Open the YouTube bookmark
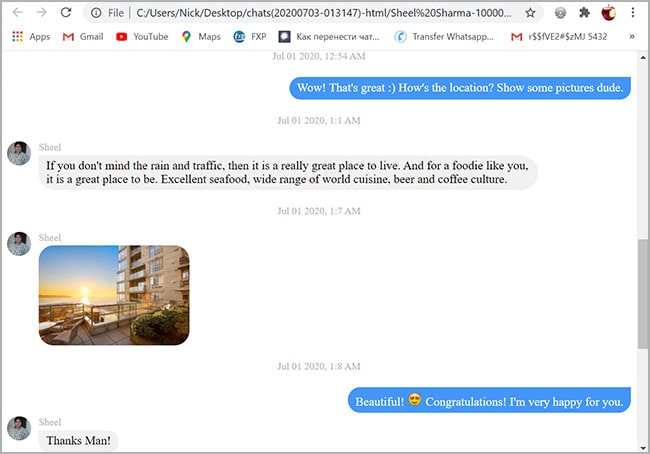This screenshot has height=454, width=650. [x=142, y=36]
